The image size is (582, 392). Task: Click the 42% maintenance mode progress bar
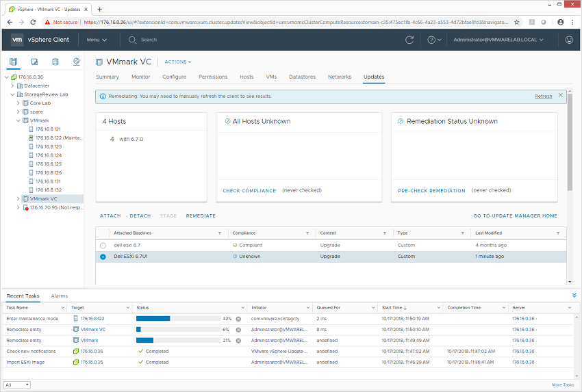click(179, 319)
